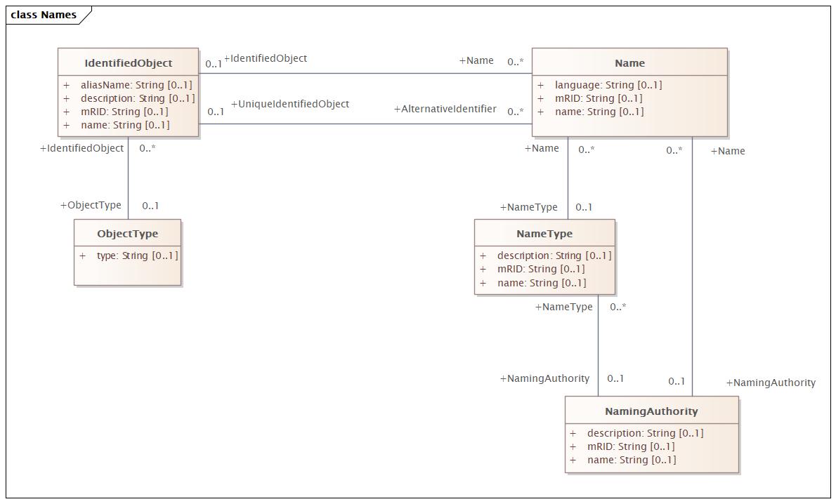Click the Name class title
Viewport: 836px width, 504px height.
click(629, 63)
